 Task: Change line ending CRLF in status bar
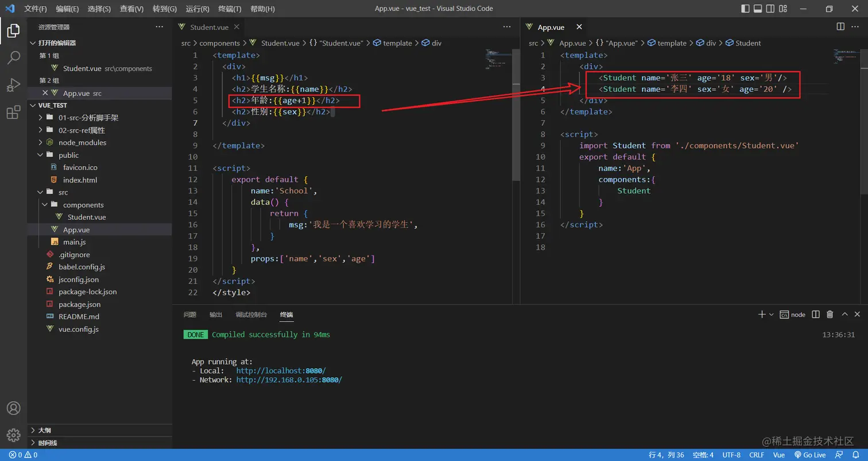(757, 455)
